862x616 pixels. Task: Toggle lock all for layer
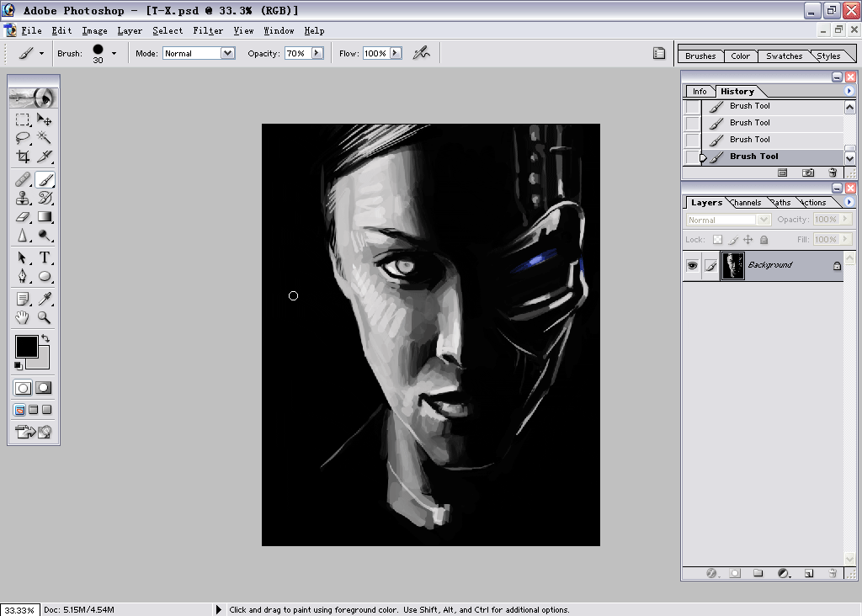(x=764, y=240)
